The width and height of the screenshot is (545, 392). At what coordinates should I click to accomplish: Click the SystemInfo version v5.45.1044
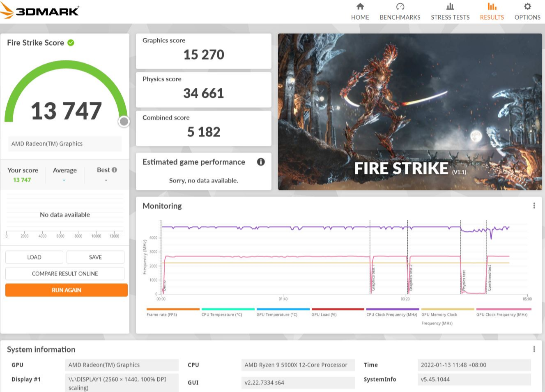click(x=474, y=379)
